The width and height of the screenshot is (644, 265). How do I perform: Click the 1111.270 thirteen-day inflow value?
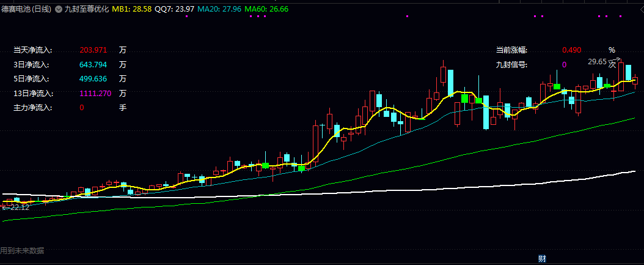click(95, 94)
